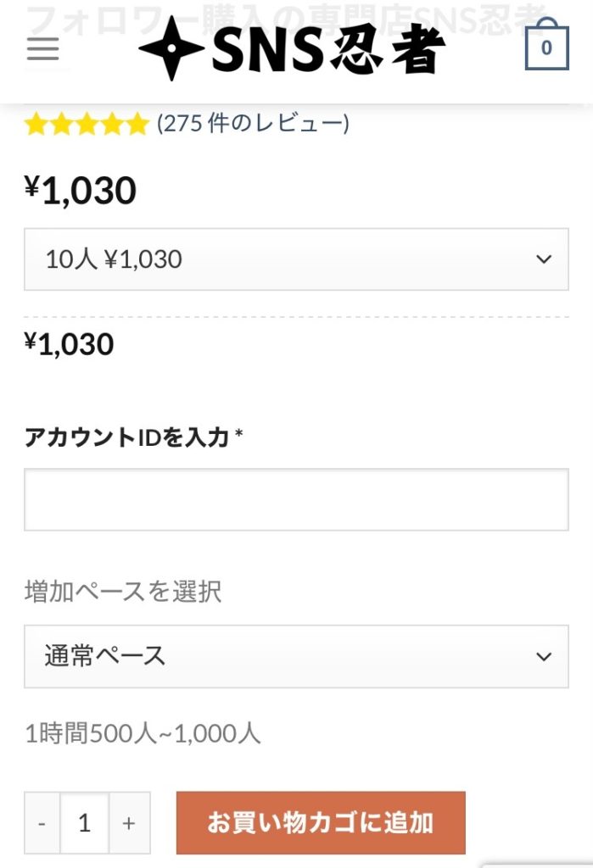
Task: Click the five-star rating icons
Action: click(87, 125)
